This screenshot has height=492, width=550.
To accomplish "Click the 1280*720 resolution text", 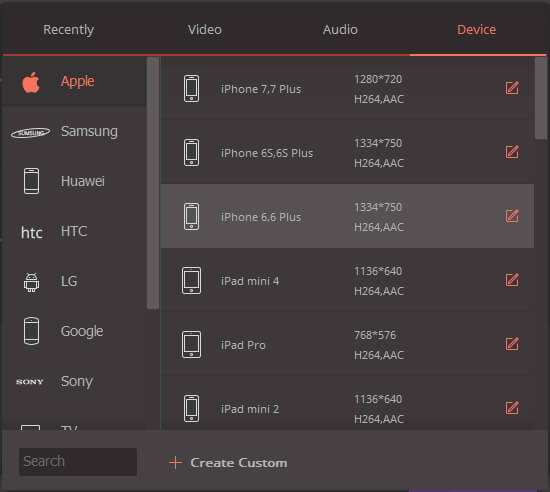I will click(378, 79).
